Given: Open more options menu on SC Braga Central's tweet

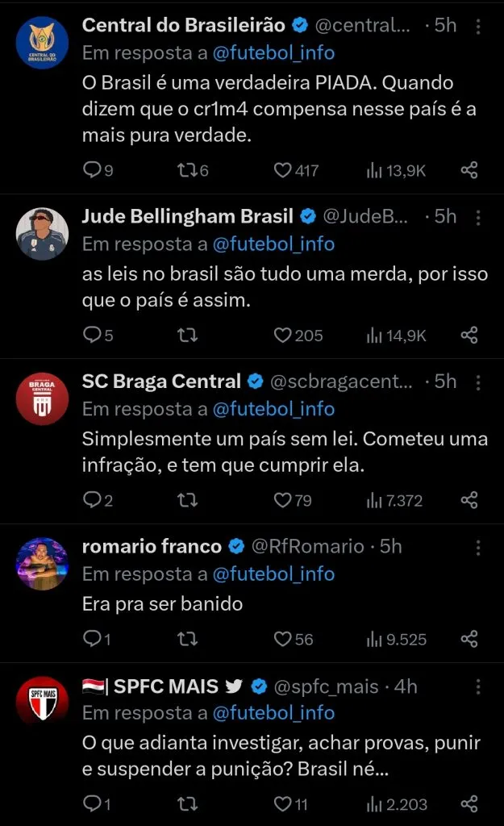Looking at the screenshot, I should pyautogui.click(x=478, y=381).
